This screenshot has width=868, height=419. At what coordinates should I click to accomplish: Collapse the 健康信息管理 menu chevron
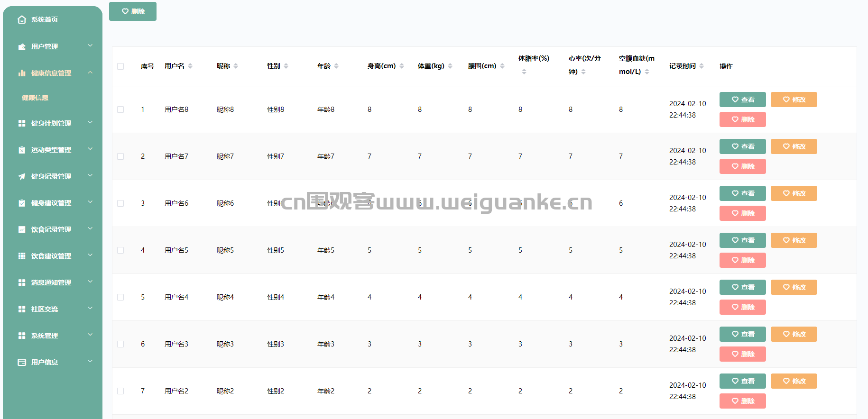(x=90, y=73)
